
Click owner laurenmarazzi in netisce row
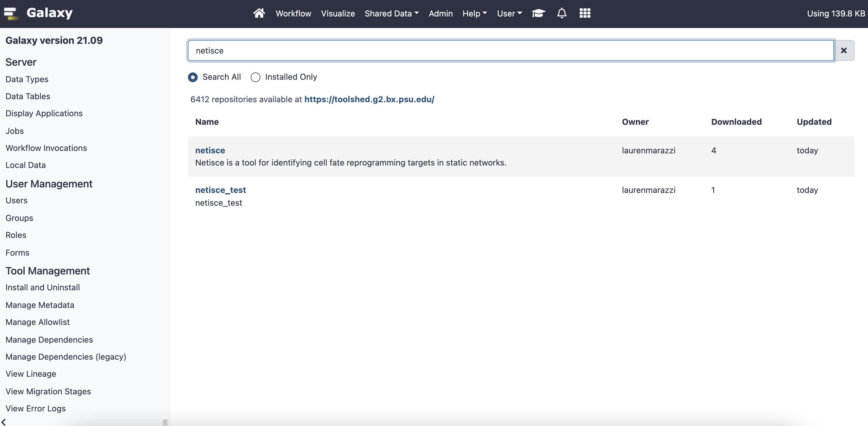click(x=648, y=151)
